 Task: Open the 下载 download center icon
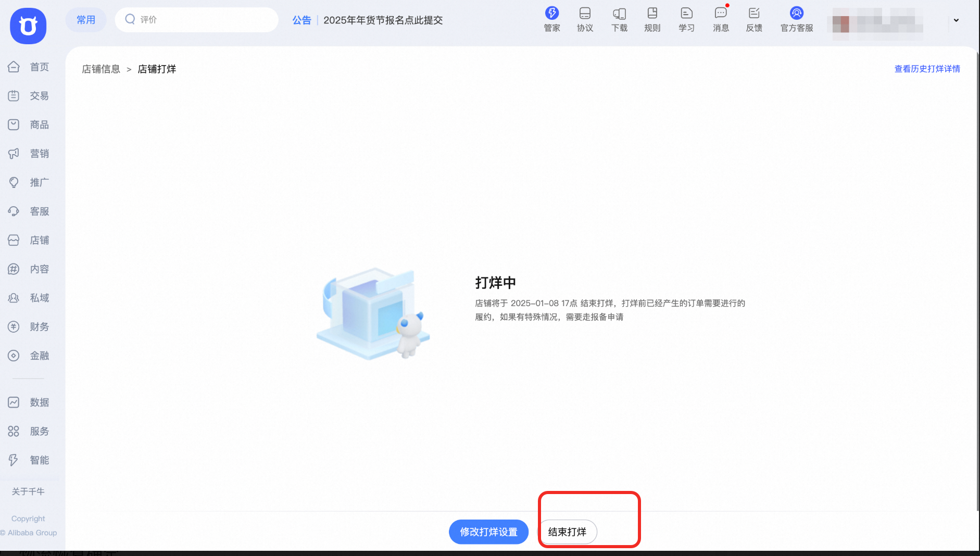[x=619, y=19]
